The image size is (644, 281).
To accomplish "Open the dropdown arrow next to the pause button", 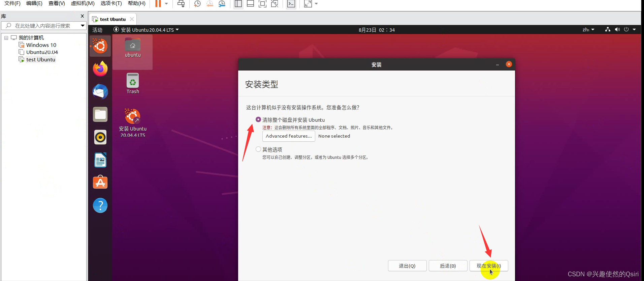I will tap(166, 4).
